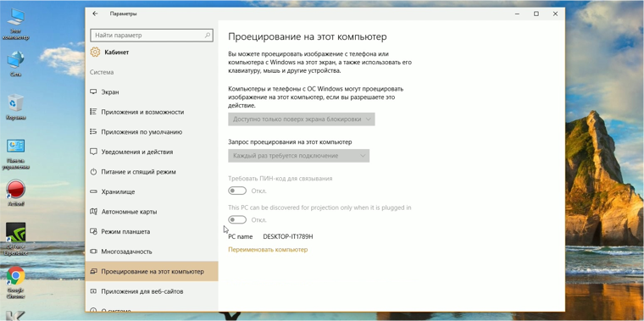The width and height of the screenshot is (644, 321).
Task: Click the Автономные карты map icon
Action: 93,212
